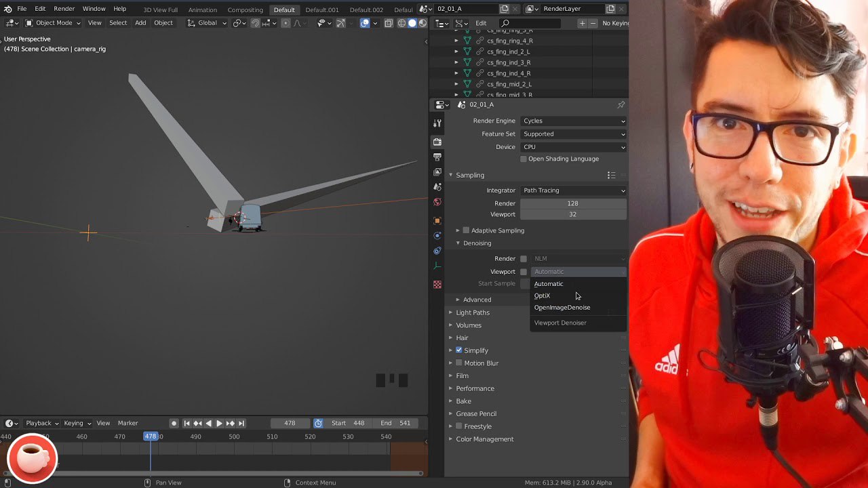868x488 pixels.
Task: Toggle viewport overlays icon
Action: coord(365,23)
